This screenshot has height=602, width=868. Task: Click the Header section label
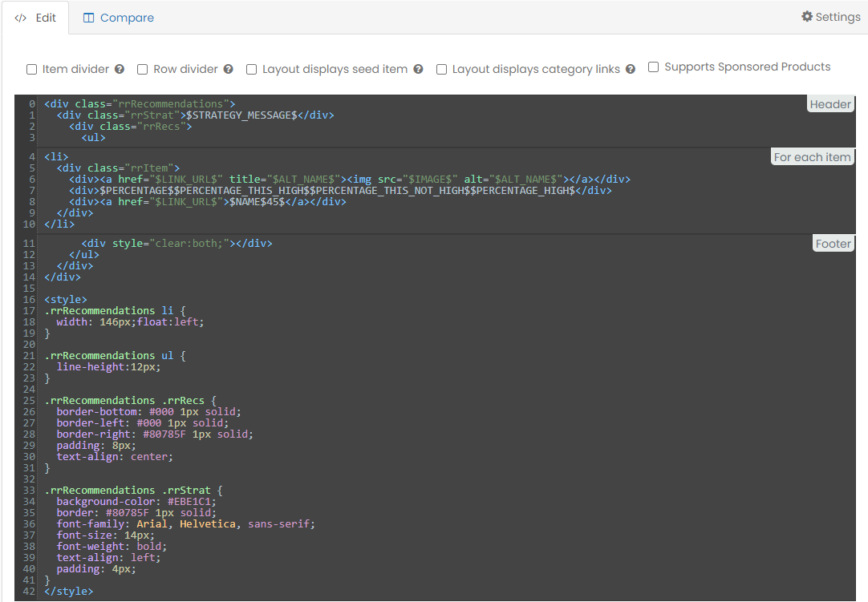point(829,104)
